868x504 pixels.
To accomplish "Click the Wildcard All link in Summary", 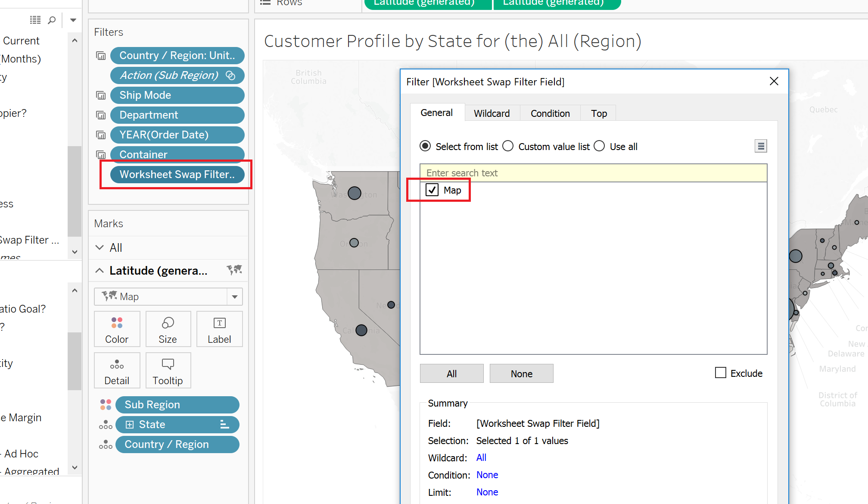I will 481,458.
